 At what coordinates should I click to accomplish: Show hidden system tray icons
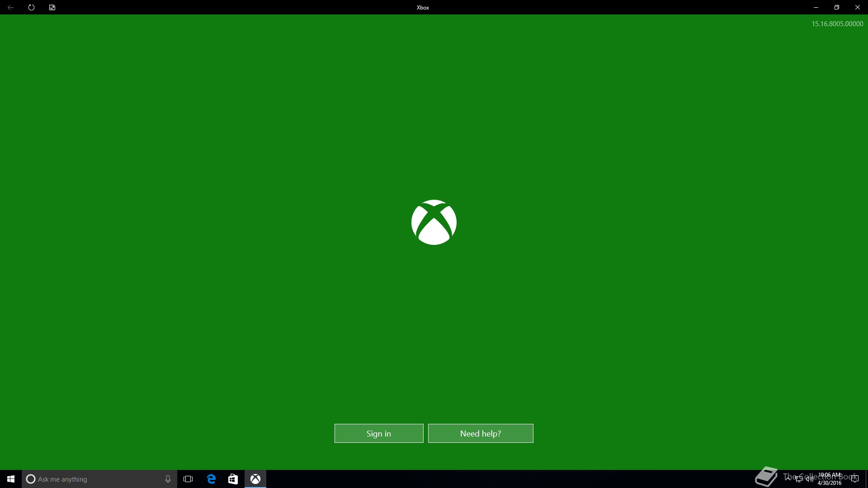coord(788,479)
